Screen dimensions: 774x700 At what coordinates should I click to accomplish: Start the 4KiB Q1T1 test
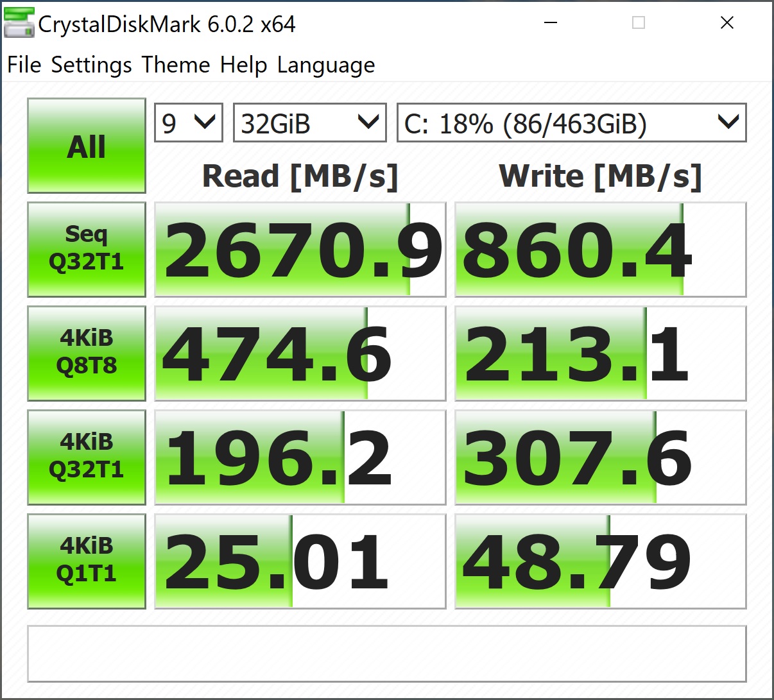pyautogui.click(x=87, y=561)
